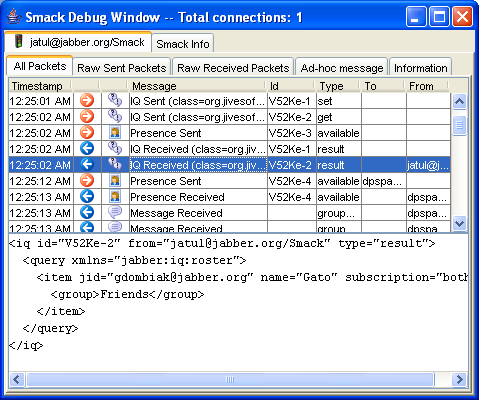The height and width of the screenshot is (400, 479).
Task: Click speech bubble icon in first Message Received row
Action: 115,212
